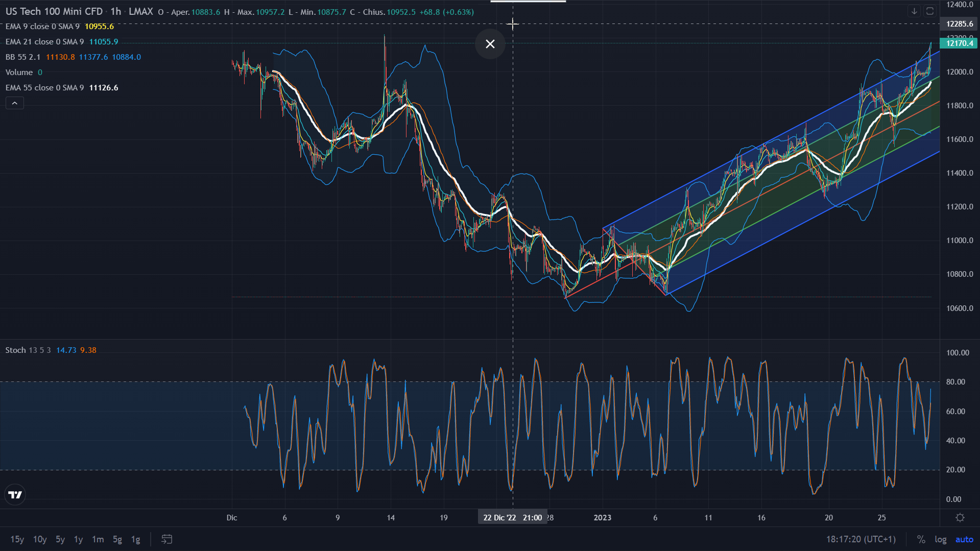Screen dimensions: 980x551
Task: Click the crosshair price label 12285.6
Action: 959,24
